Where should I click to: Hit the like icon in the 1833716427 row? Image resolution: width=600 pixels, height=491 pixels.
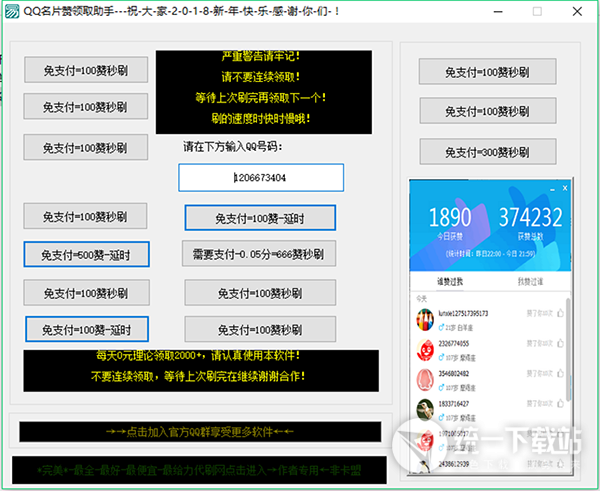tap(561, 404)
